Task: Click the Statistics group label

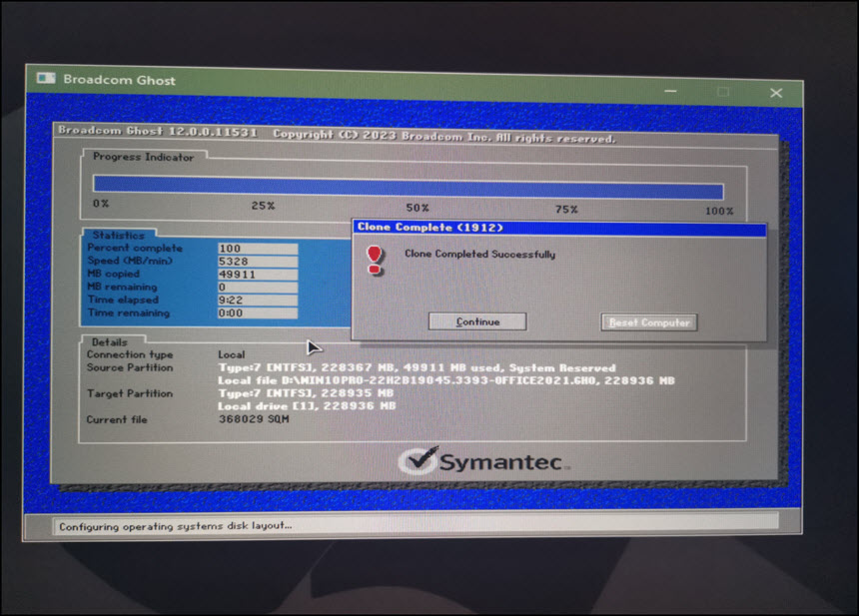Action: coord(119,236)
